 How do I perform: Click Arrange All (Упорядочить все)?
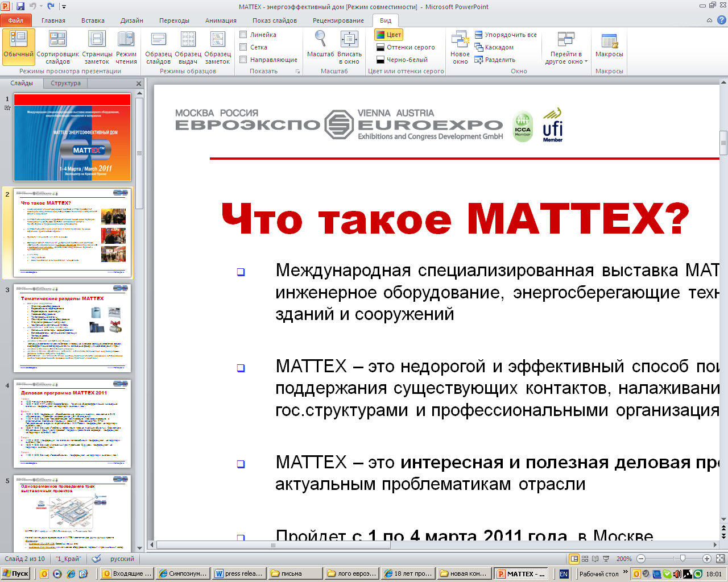506,35
